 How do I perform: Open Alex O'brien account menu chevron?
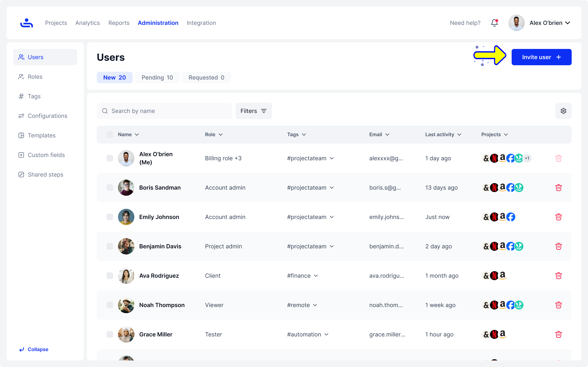click(x=568, y=23)
